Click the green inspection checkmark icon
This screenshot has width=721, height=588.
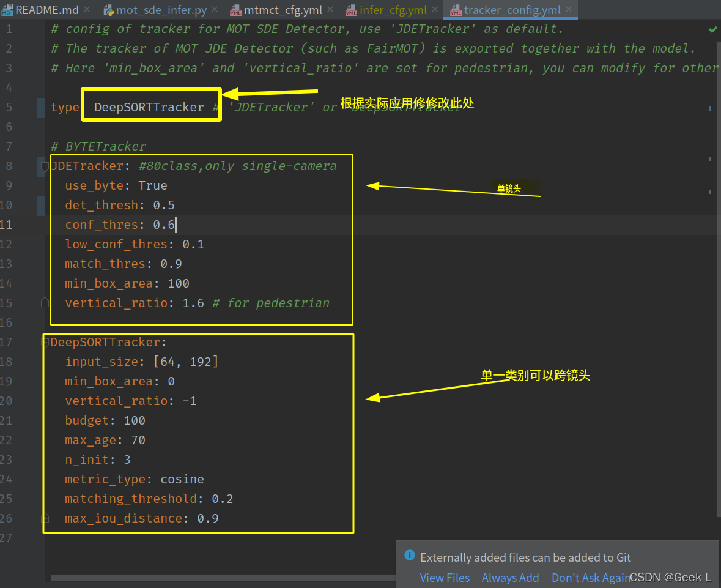tap(712, 29)
